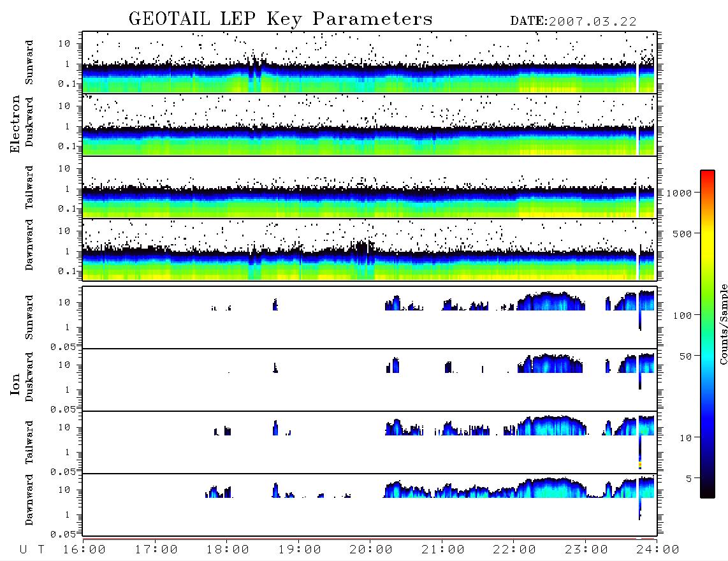Click the "U T" time axis label
The image size is (728, 561).
tap(32, 550)
